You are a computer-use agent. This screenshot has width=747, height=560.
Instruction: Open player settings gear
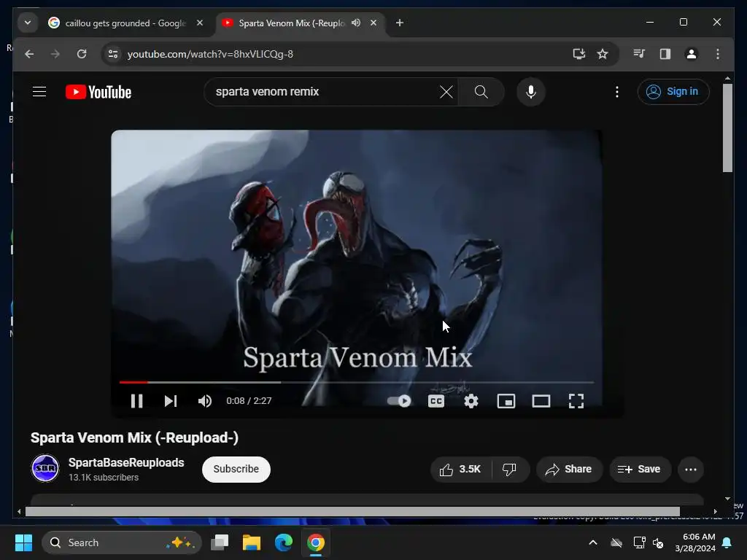[x=471, y=401]
